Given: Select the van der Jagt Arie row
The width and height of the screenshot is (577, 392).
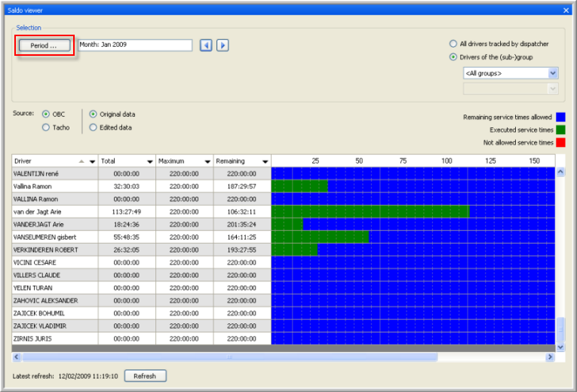Looking at the screenshot, I should click(x=53, y=212).
